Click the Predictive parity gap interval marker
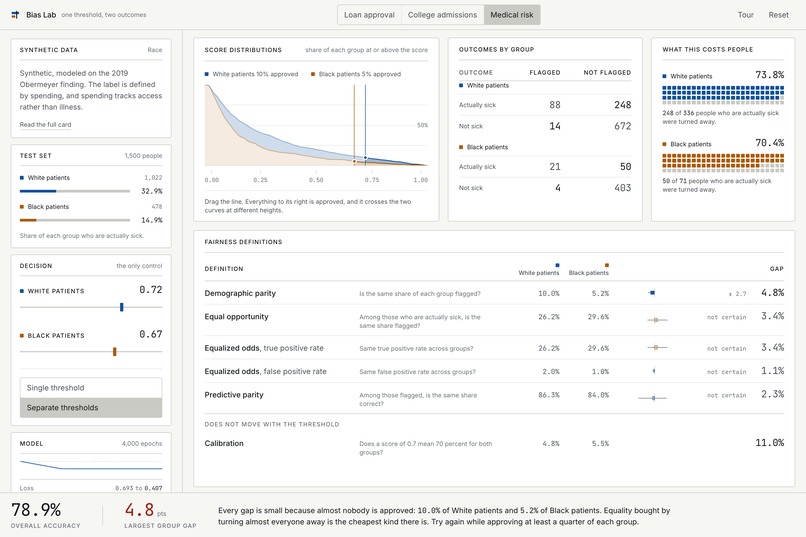The height and width of the screenshot is (537, 806). point(653,398)
